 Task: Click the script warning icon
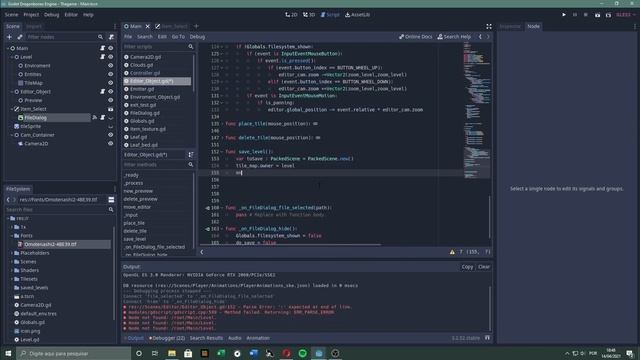[x=452, y=252]
